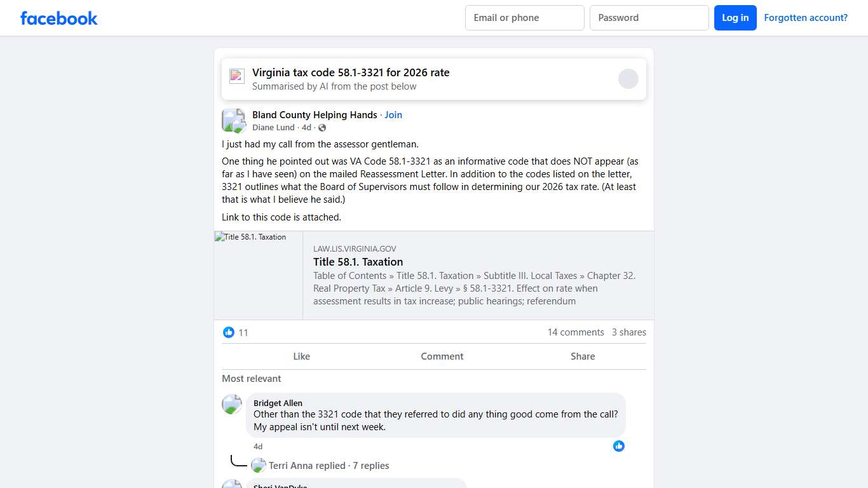Show the 14 comments
This screenshot has width=868, height=488.
[575, 332]
